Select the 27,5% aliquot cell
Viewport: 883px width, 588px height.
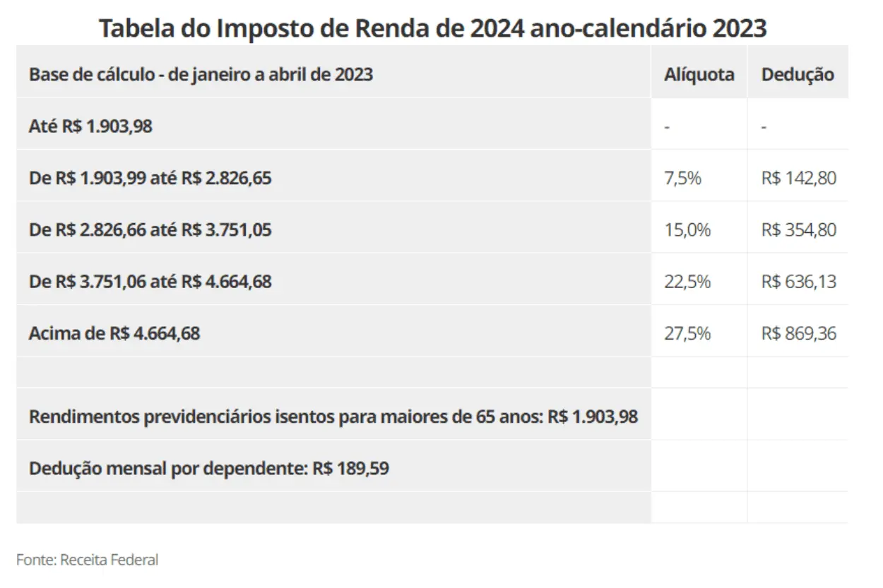[687, 332]
